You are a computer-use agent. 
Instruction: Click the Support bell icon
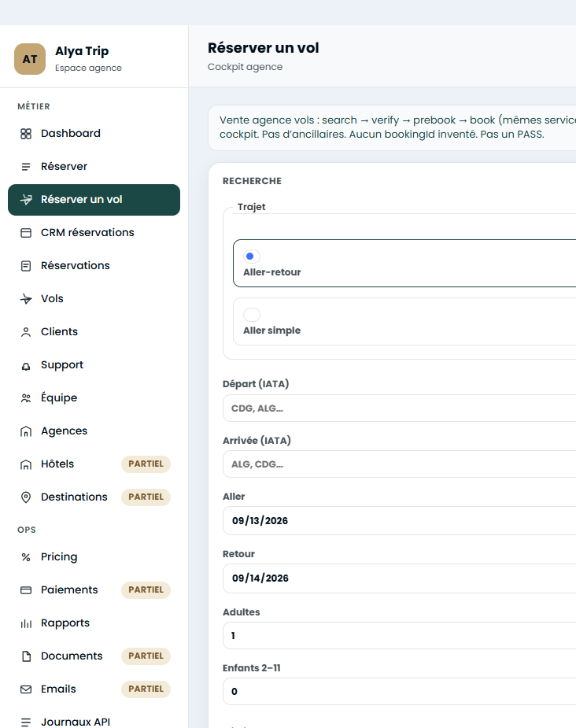[26, 365]
